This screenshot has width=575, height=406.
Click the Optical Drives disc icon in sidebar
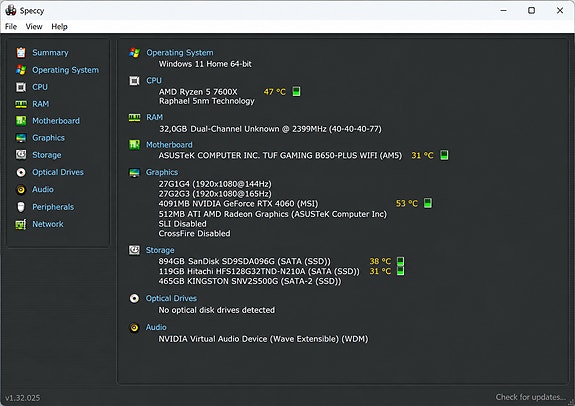click(21, 172)
